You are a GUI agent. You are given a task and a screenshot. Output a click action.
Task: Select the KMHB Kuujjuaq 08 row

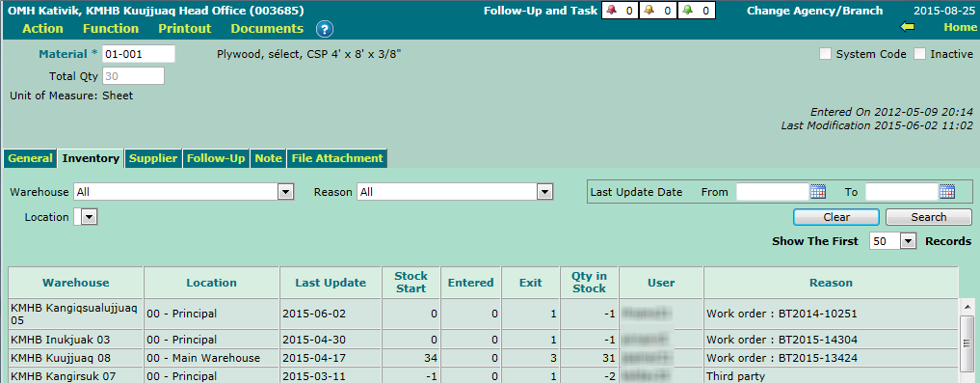[483, 359]
